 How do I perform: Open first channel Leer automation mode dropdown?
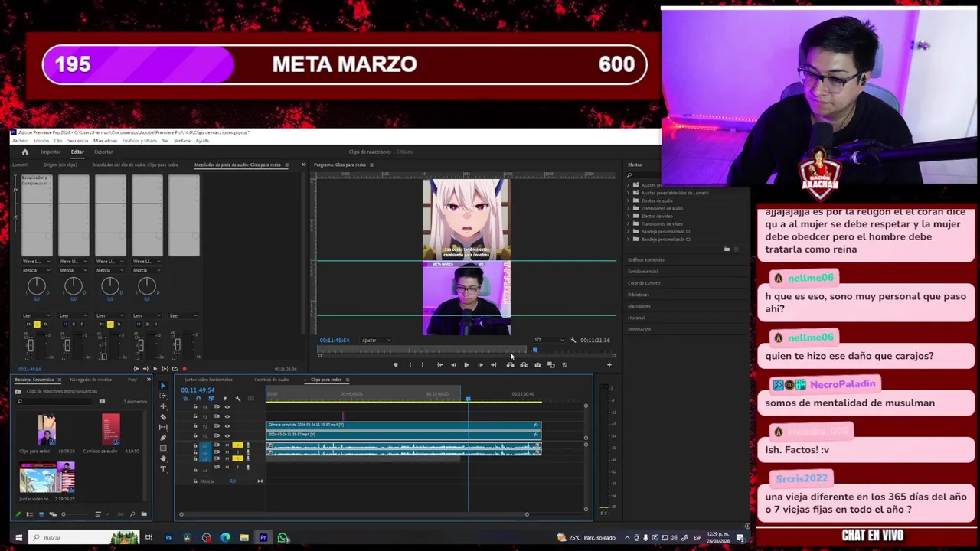(x=37, y=315)
